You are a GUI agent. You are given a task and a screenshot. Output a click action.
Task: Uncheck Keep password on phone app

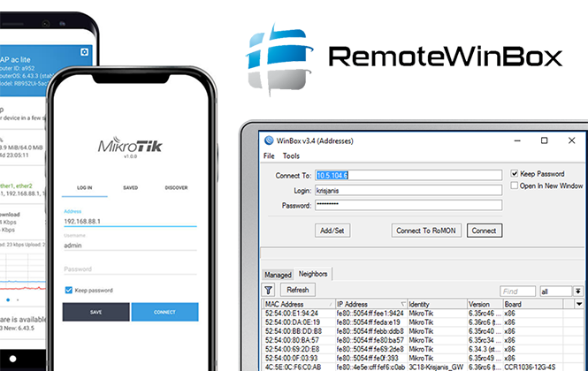tap(69, 290)
